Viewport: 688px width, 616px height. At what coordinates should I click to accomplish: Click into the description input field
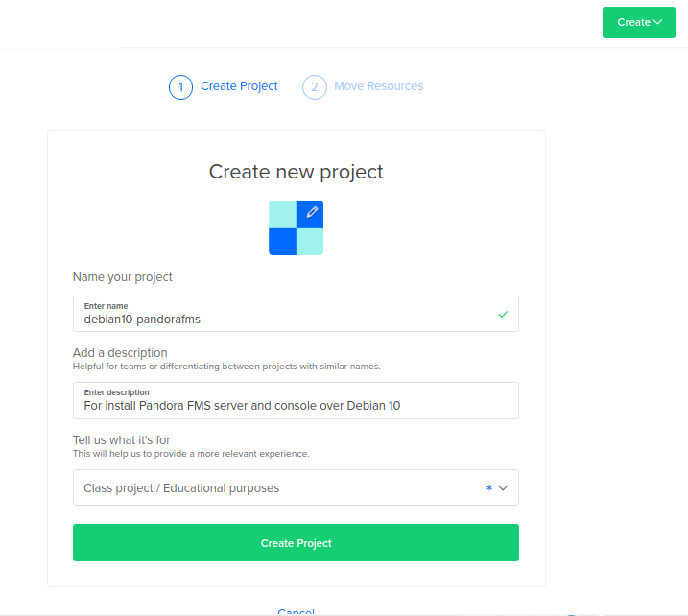(x=288, y=405)
